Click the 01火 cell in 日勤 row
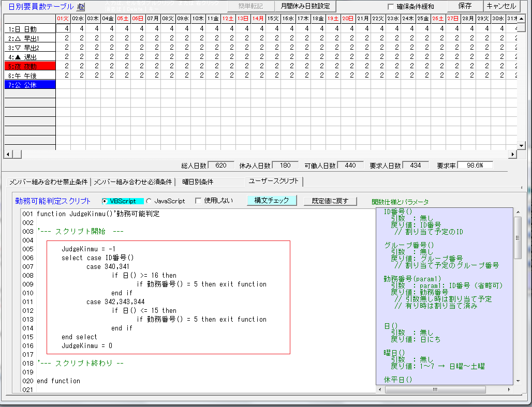 pos(63,28)
